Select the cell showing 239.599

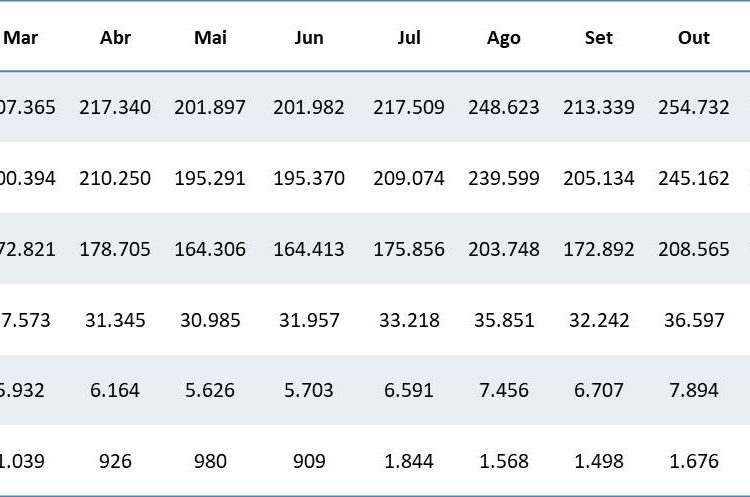503,178
